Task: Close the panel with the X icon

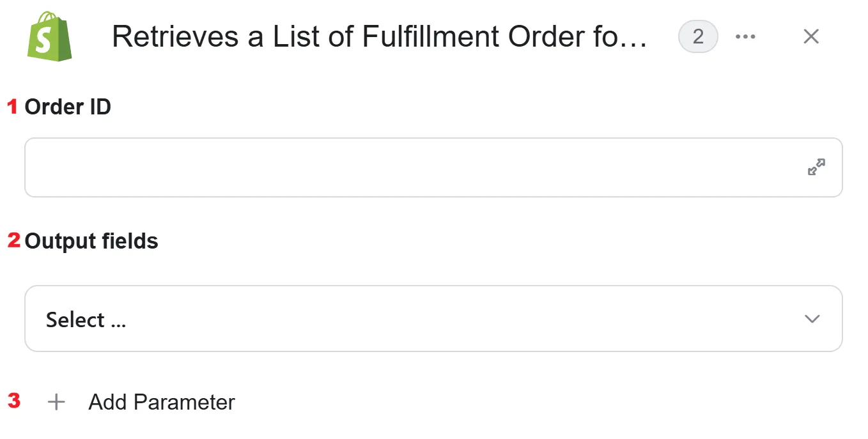Action: point(811,36)
